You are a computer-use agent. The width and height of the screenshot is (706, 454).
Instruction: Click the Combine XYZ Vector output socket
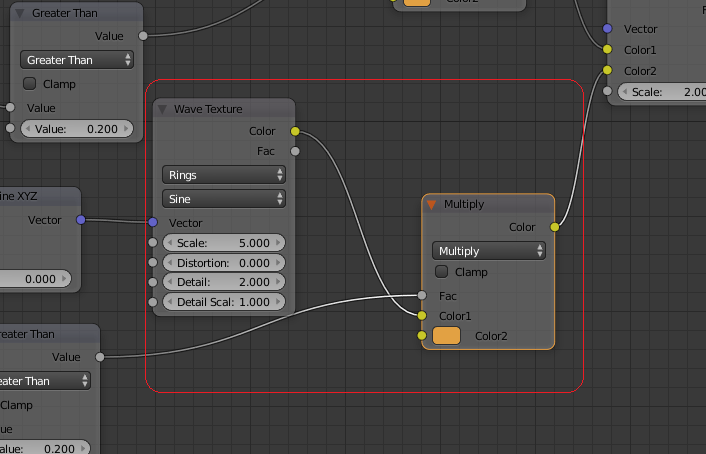pyautogui.click(x=81, y=220)
